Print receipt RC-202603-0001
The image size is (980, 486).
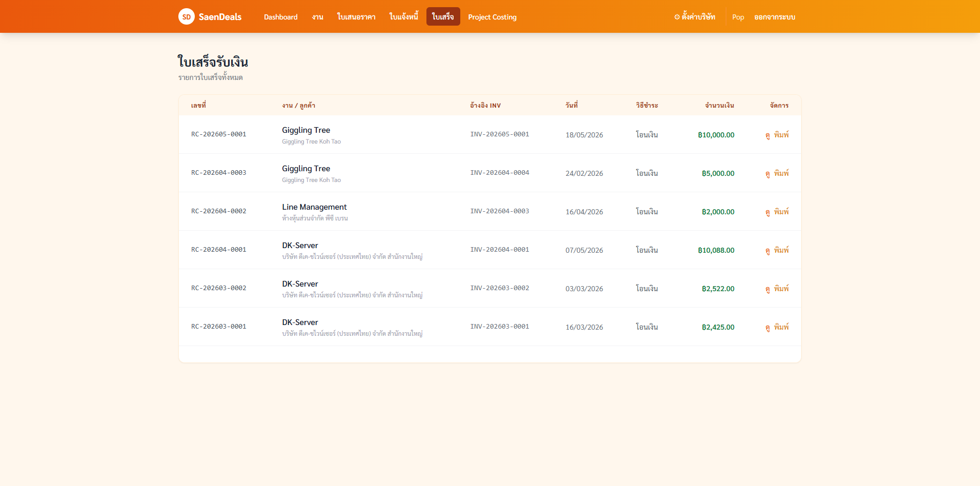[x=781, y=327]
